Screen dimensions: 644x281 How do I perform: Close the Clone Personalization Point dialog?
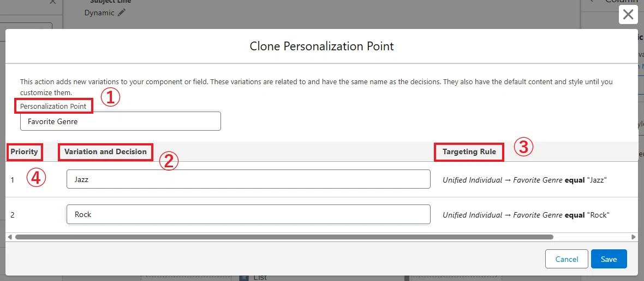coord(628,15)
